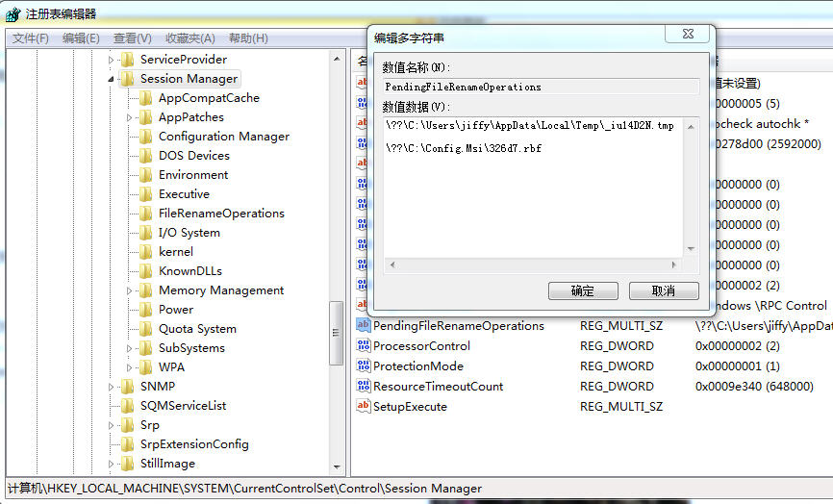Select the SetupExecute value name

[410, 407]
